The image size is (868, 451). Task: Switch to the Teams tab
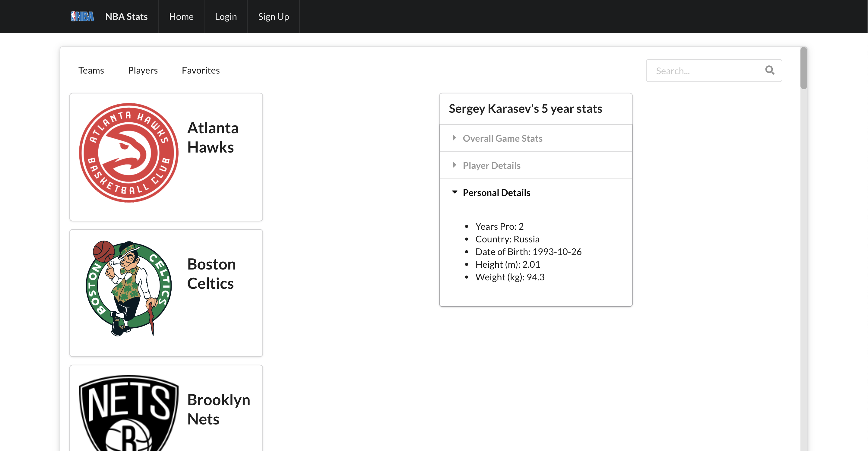[x=91, y=70]
